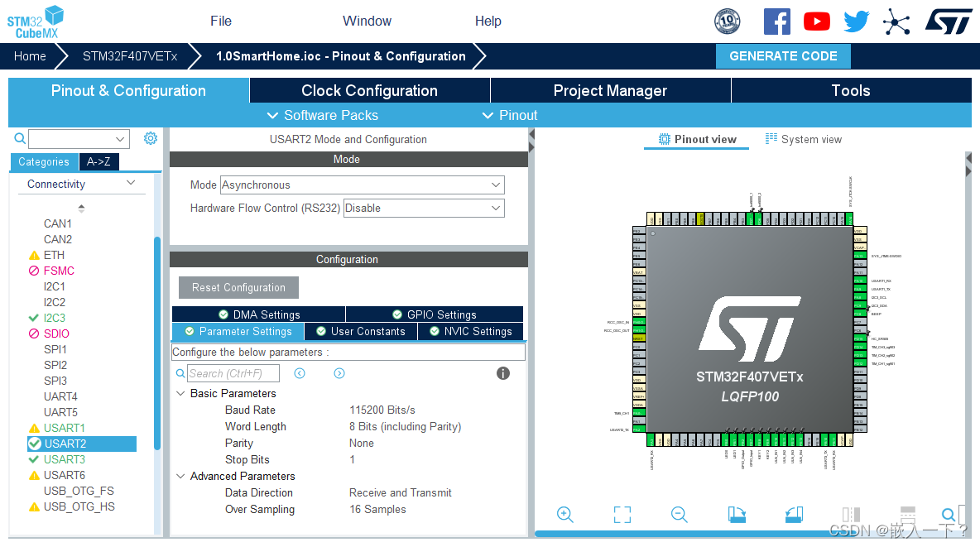Click GENERATE CODE button
Screen dimensions: 980x547
783,56
